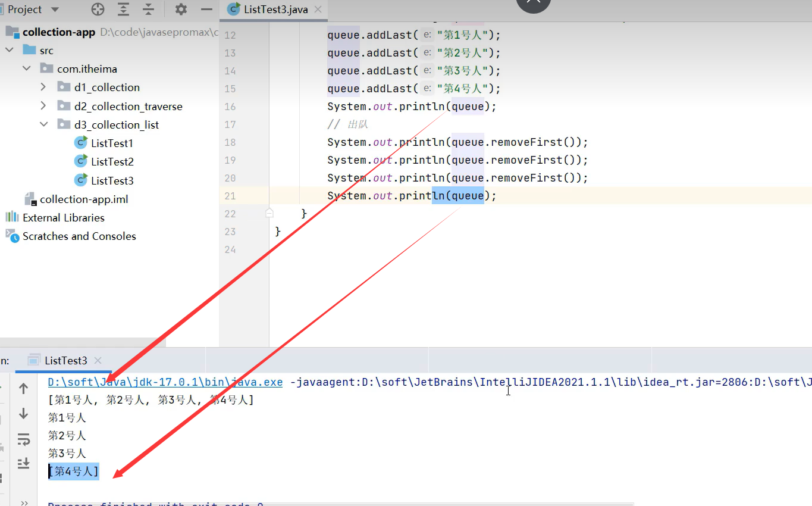Expand the d1_collection package
This screenshot has width=812, height=506.
coord(43,87)
